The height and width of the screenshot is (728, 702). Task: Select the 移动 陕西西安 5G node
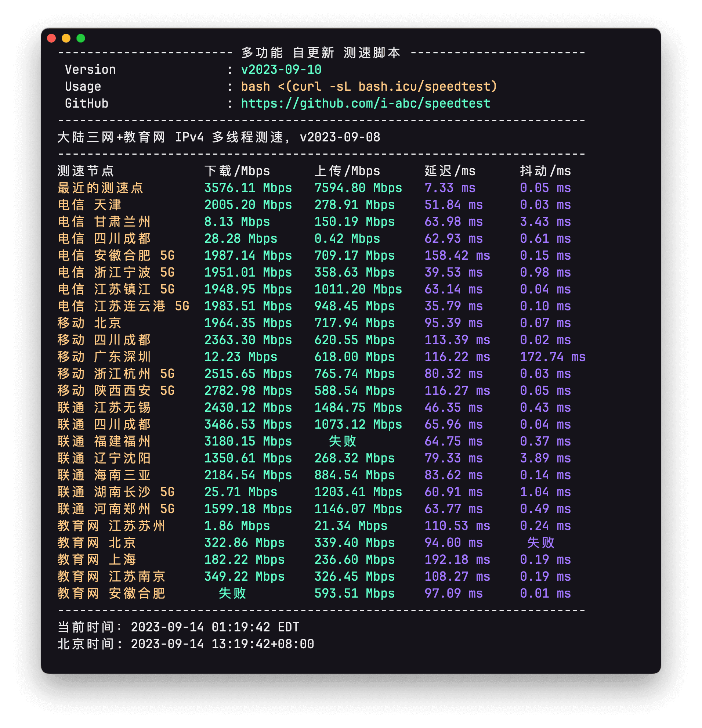pyautogui.click(x=116, y=391)
